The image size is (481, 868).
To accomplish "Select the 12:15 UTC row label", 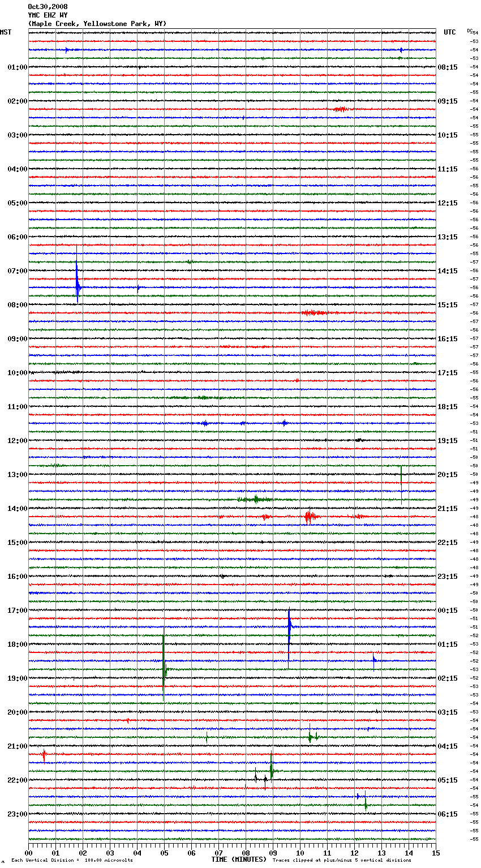I will coord(448,203).
